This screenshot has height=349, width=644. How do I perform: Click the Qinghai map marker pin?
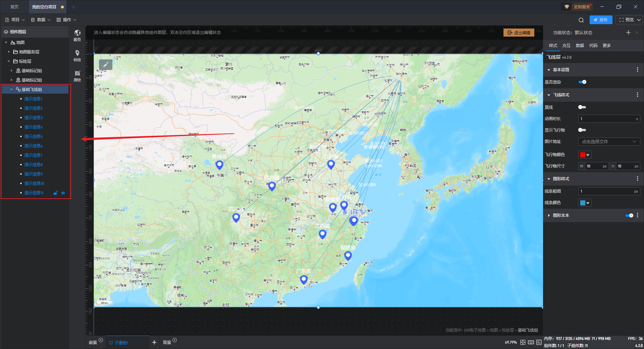(219, 165)
